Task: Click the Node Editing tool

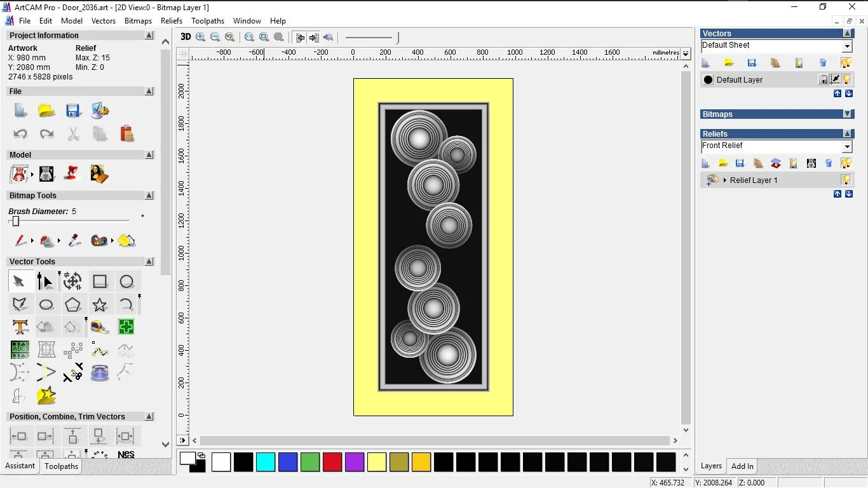Action: click(x=45, y=281)
